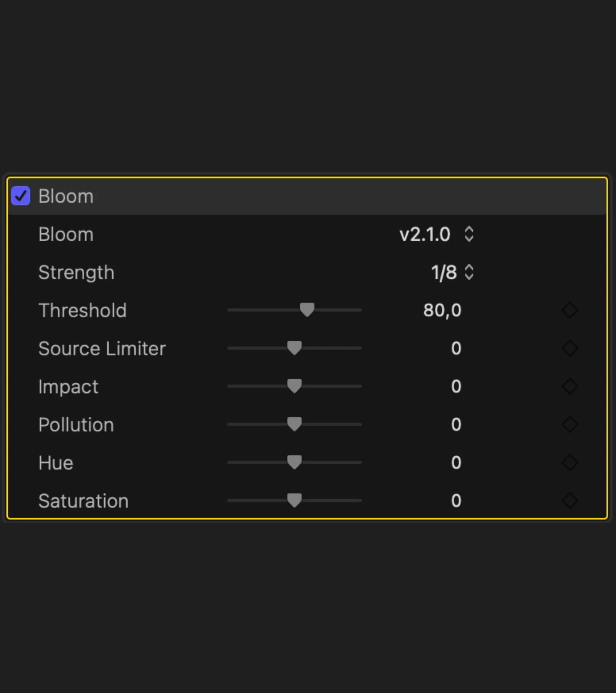
Task: Add keyframe for Pollution parameter
Action: (570, 424)
